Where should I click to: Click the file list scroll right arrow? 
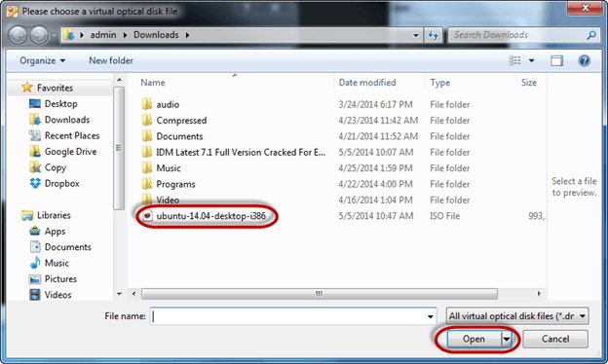(539, 294)
